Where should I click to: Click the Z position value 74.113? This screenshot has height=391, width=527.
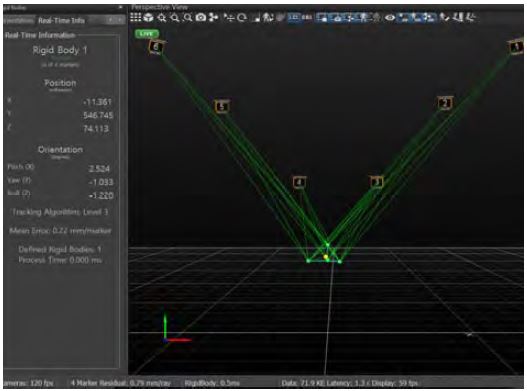(x=96, y=129)
